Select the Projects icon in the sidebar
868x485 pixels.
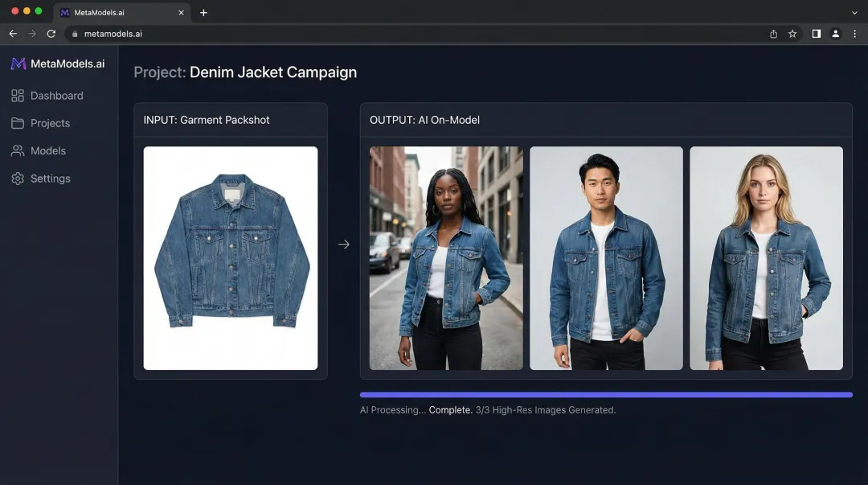(18, 123)
